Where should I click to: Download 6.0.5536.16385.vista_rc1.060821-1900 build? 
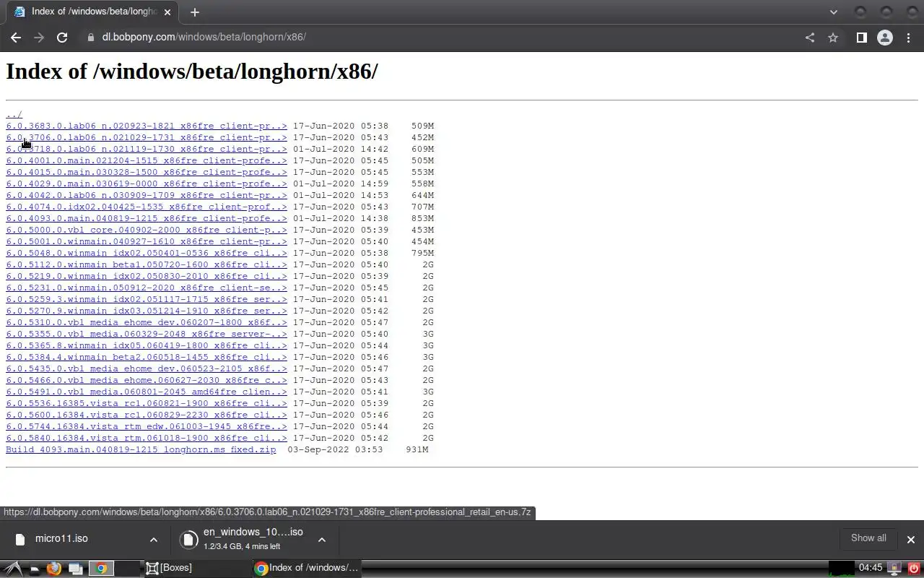(x=147, y=403)
